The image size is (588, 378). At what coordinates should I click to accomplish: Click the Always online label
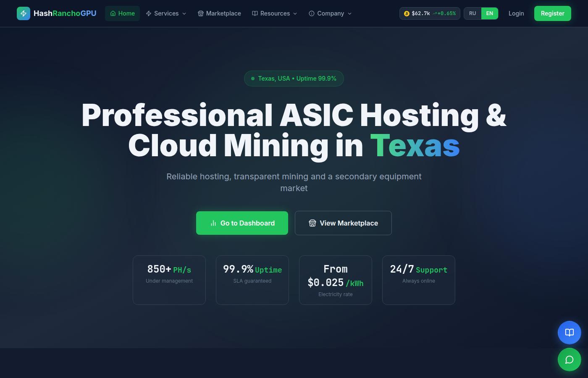tap(419, 281)
